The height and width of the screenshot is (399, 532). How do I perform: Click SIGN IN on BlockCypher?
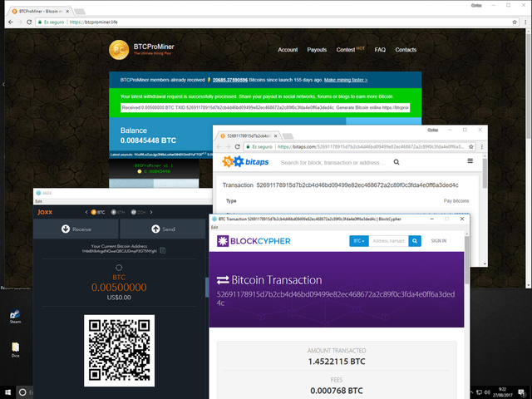pyautogui.click(x=439, y=241)
